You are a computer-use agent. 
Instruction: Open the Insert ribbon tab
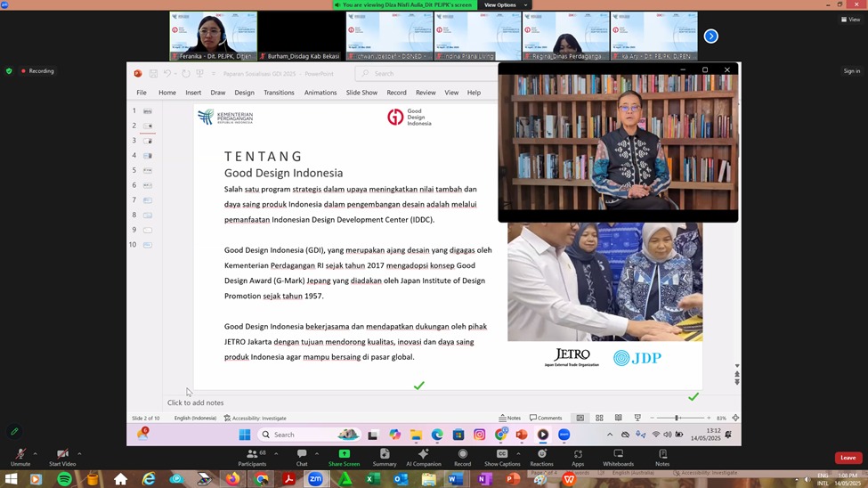tap(193, 93)
